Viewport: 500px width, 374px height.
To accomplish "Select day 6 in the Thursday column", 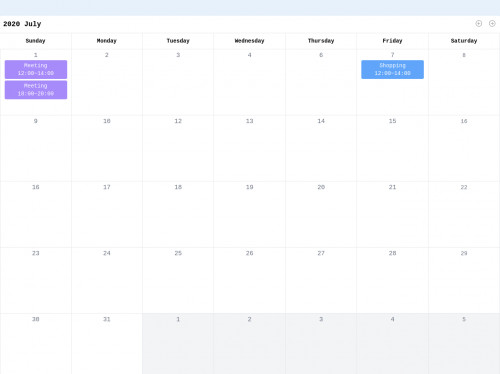I will click(x=321, y=82).
